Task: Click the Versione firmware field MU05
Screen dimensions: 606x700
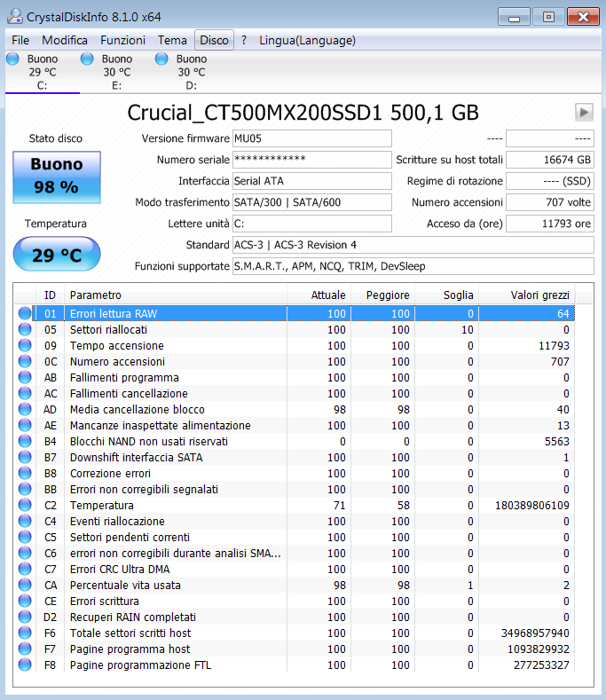Action: point(312,138)
